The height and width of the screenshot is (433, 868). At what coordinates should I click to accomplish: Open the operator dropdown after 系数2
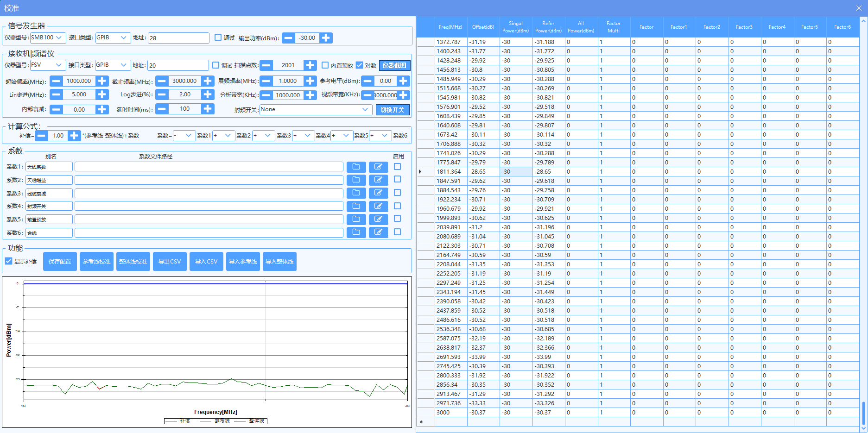tap(263, 135)
